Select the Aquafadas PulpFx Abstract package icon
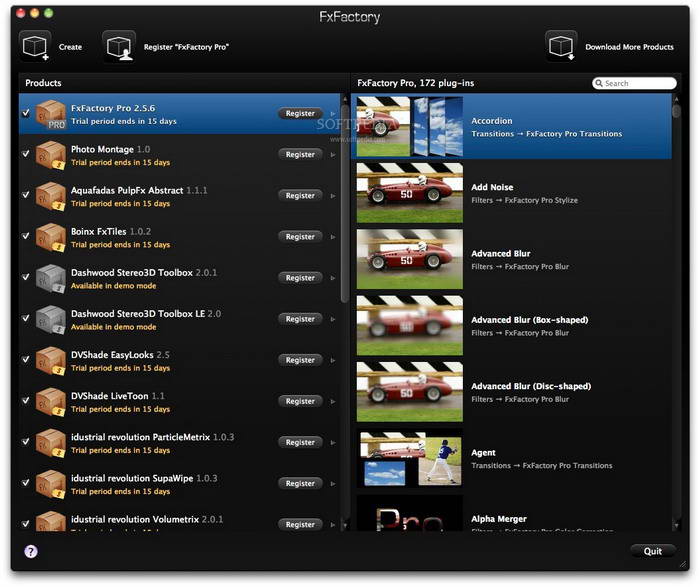 pyautogui.click(x=50, y=196)
